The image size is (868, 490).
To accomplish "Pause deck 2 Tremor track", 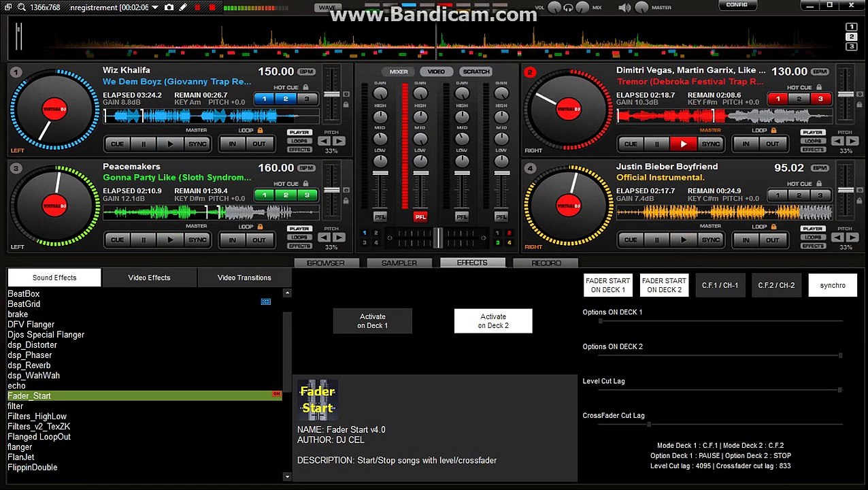I will tap(657, 144).
